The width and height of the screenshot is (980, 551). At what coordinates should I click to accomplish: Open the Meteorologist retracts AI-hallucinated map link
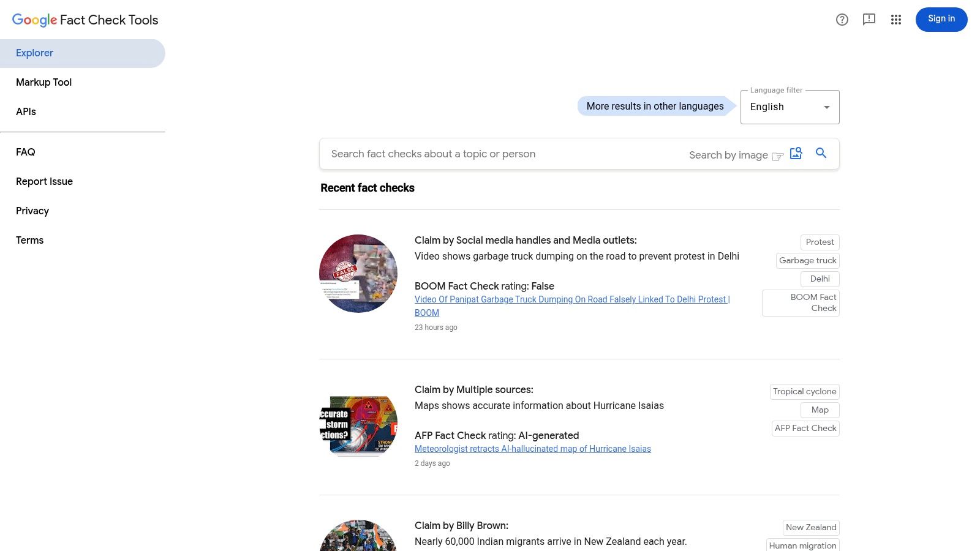click(533, 449)
